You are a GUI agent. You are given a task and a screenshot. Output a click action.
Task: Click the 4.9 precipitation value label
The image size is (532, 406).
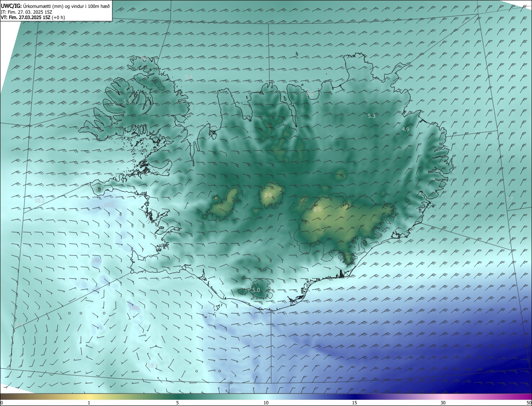[x=406, y=130]
